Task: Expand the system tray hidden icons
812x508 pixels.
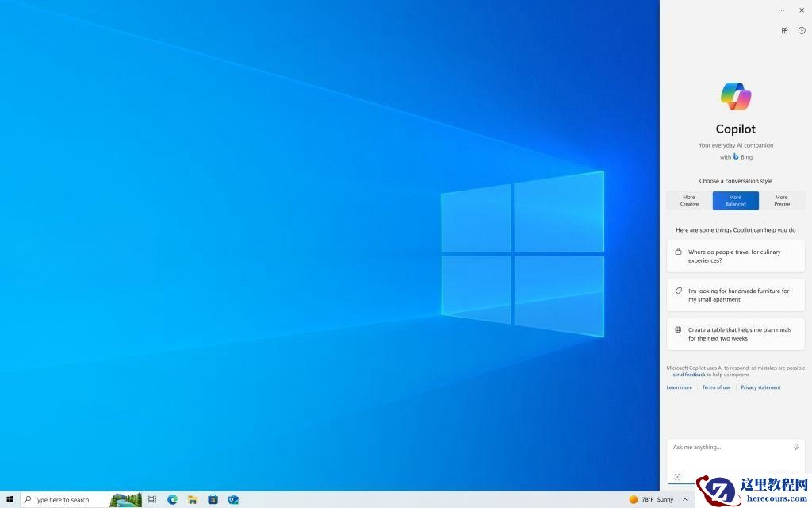Action: (x=685, y=499)
